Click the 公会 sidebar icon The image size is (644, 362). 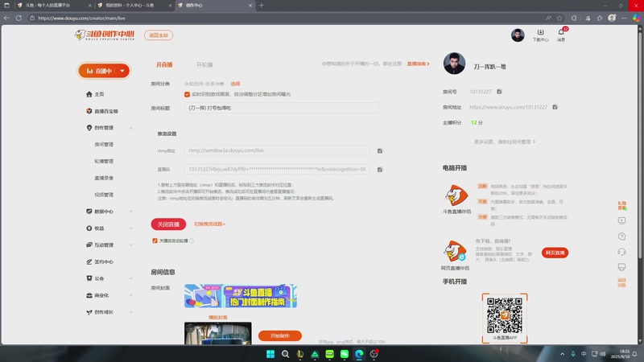click(x=89, y=278)
